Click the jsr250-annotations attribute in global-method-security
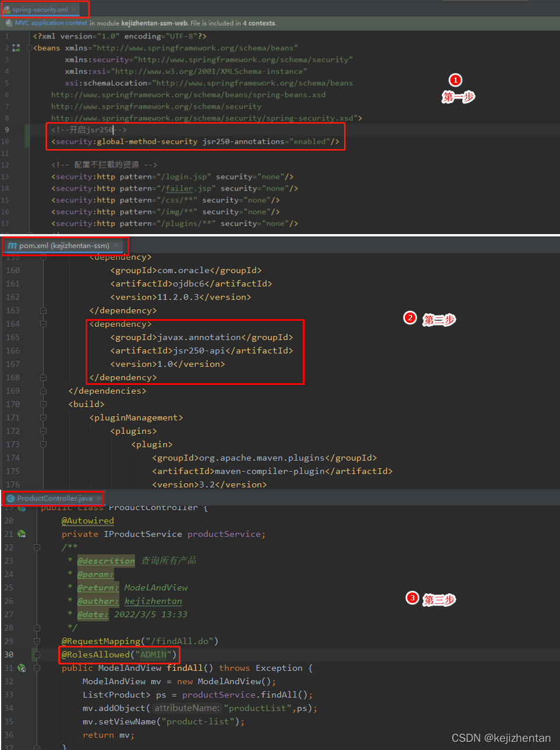The height and width of the screenshot is (750, 560). click(x=243, y=141)
